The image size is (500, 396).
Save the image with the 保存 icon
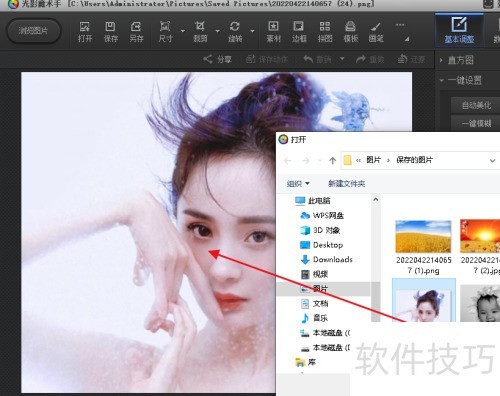click(x=111, y=32)
